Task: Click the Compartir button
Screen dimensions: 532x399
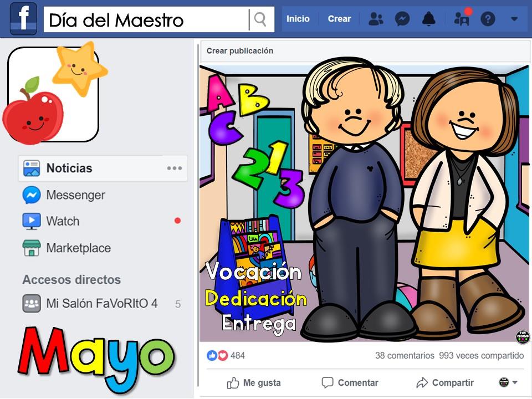Action: pos(445,383)
